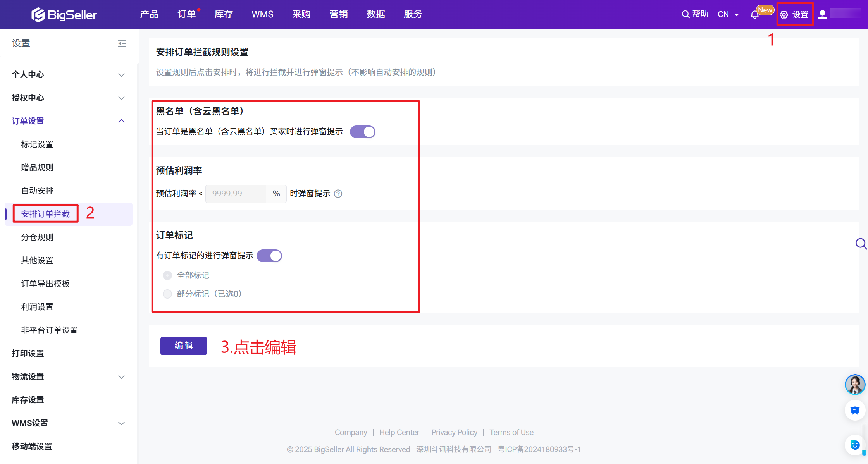Click the estimated profit rate input field
Screen dimensions: 868x464
pyautogui.click(x=236, y=194)
